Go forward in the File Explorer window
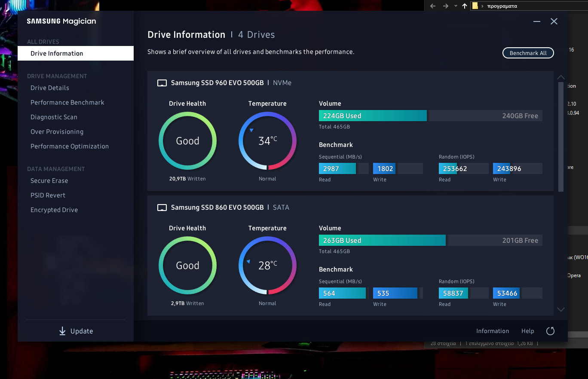The image size is (588, 379). tap(446, 6)
